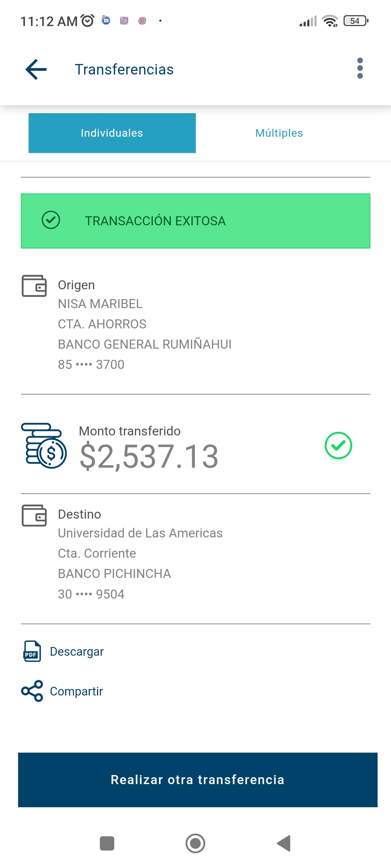The image size is (391, 868).
Task: Tap the $2,537.13 transferred amount
Action: point(149,456)
